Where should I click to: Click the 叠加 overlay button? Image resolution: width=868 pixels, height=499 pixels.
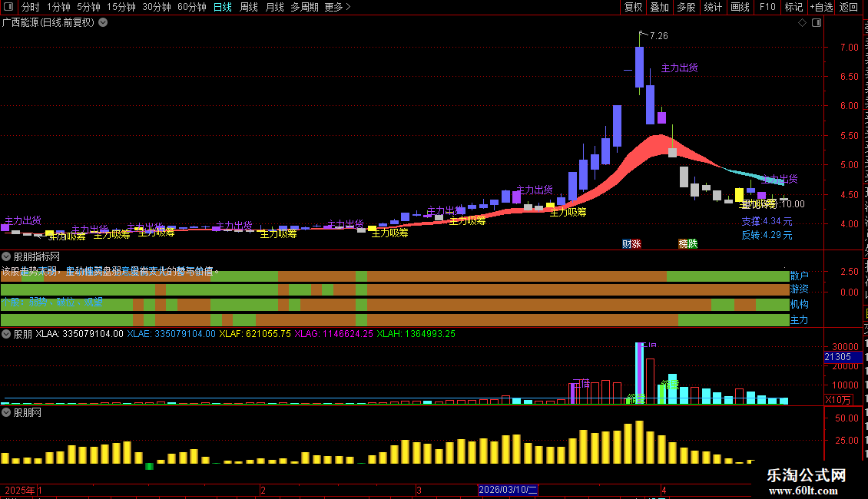(660, 7)
